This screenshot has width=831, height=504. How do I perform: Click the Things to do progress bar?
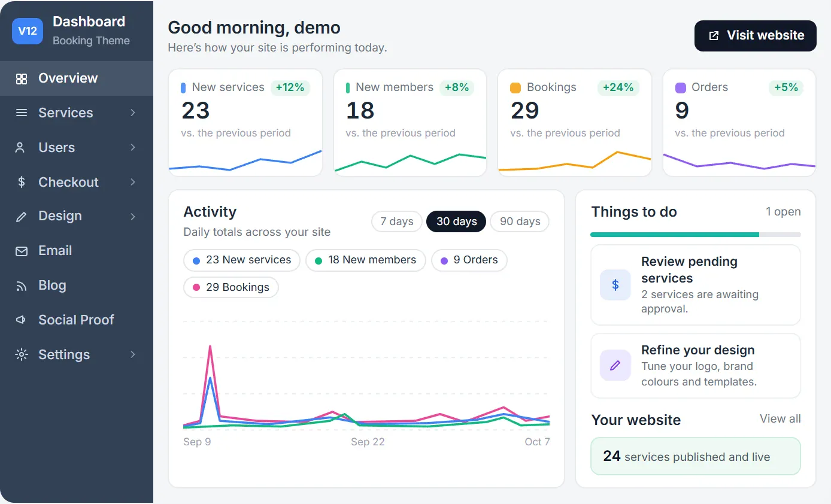pyautogui.click(x=696, y=235)
